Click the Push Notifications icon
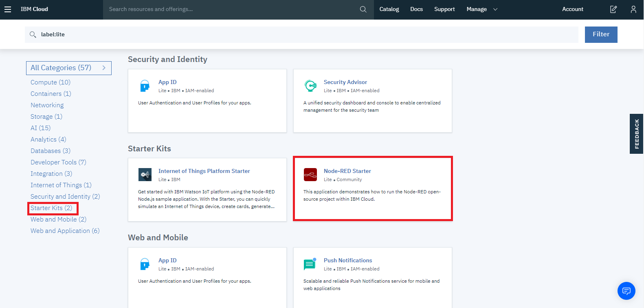The height and width of the screenshot is (308, 644). tap(310, 264)
